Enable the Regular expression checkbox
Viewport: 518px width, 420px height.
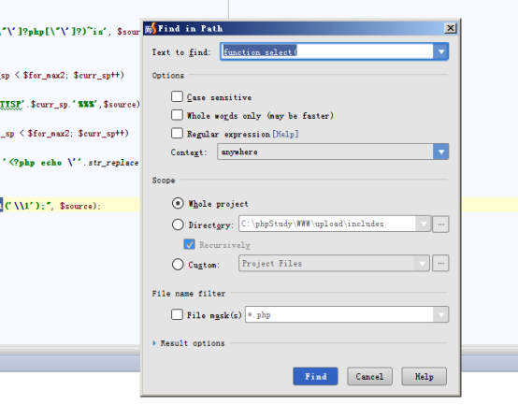click(177, 134)
